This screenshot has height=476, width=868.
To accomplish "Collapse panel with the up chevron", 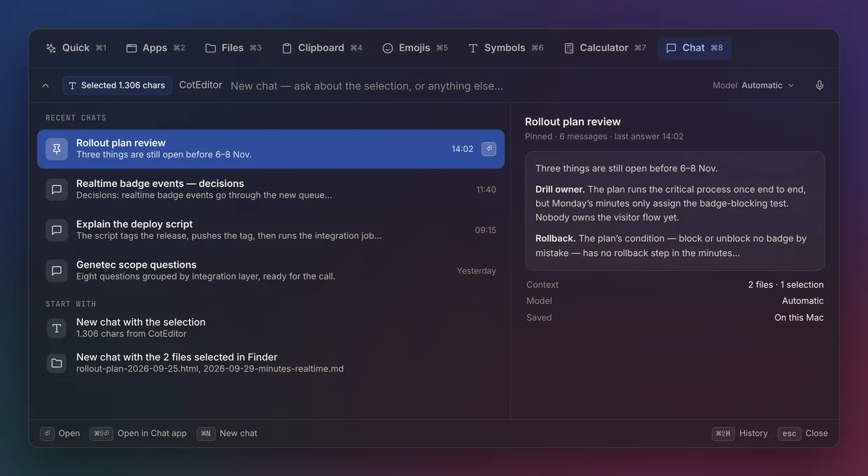I will point(45,85).
